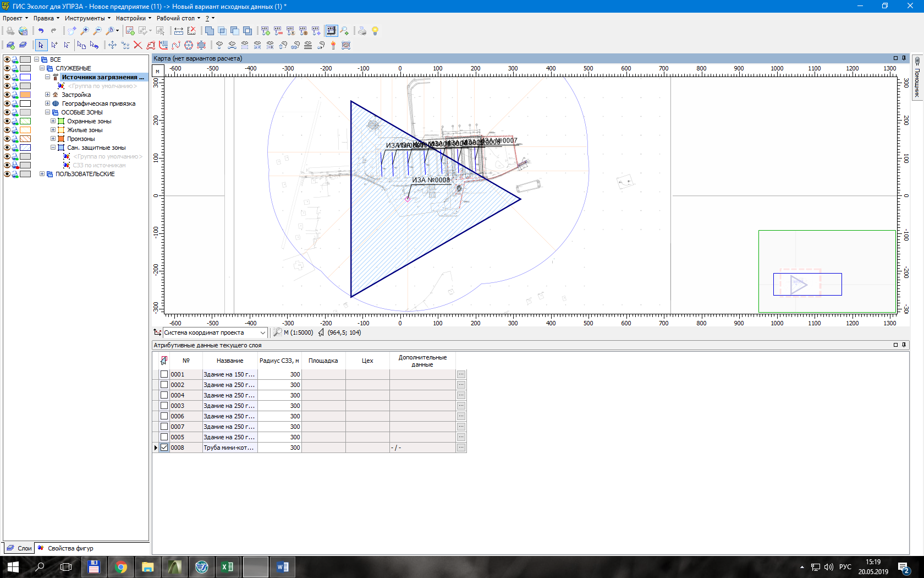Click the Промзоны layer color swatch
Screen dimensions: 924x578
(x=25, y=139)
